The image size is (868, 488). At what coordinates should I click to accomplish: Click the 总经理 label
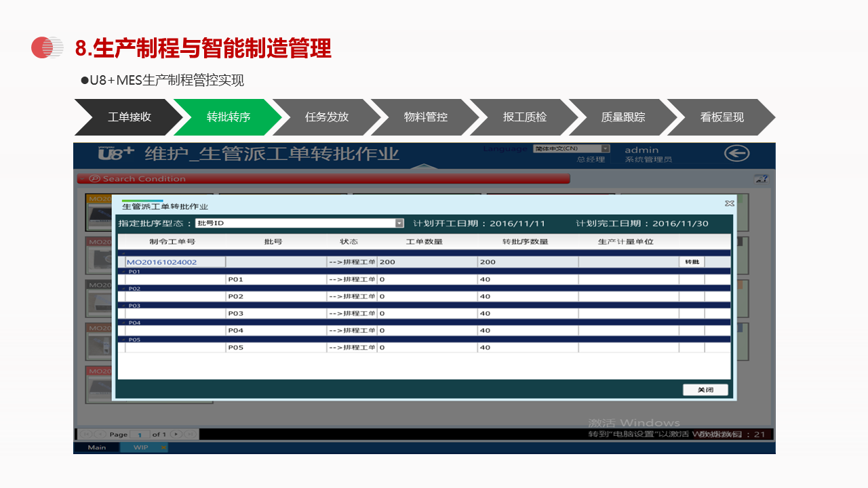tap(591, 160)
